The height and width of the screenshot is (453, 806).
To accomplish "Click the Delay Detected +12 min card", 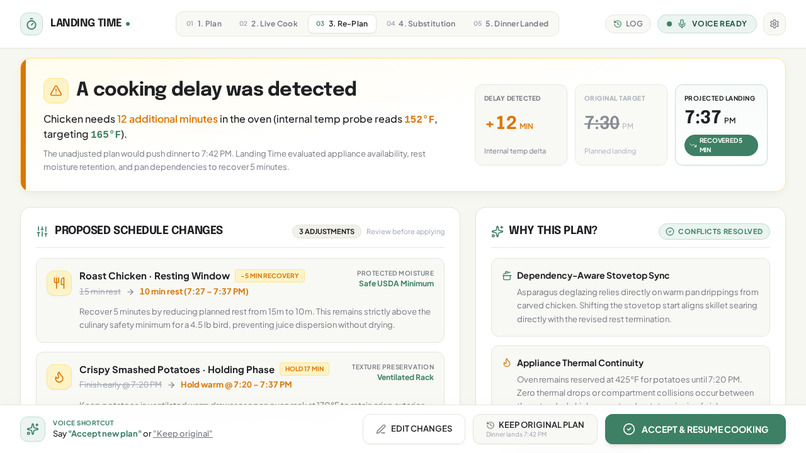I will (x=521, y=125).
